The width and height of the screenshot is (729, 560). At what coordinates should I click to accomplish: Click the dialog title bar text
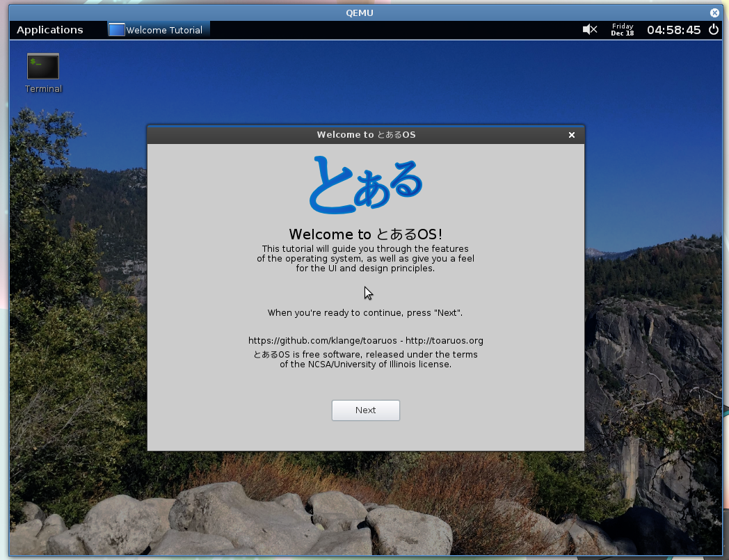(x=366, y=135)
